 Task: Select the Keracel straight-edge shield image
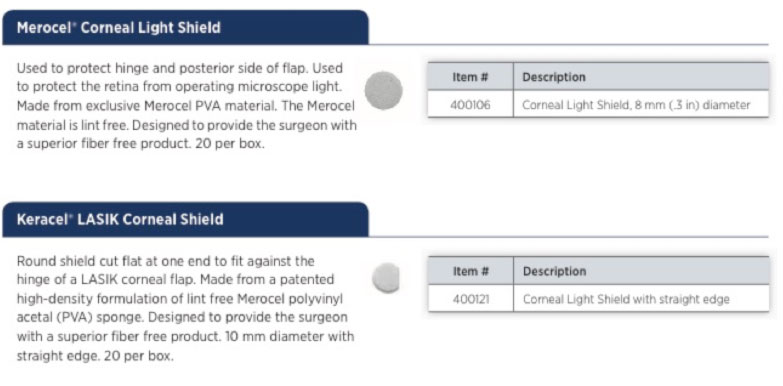click(x=386, y=278)
